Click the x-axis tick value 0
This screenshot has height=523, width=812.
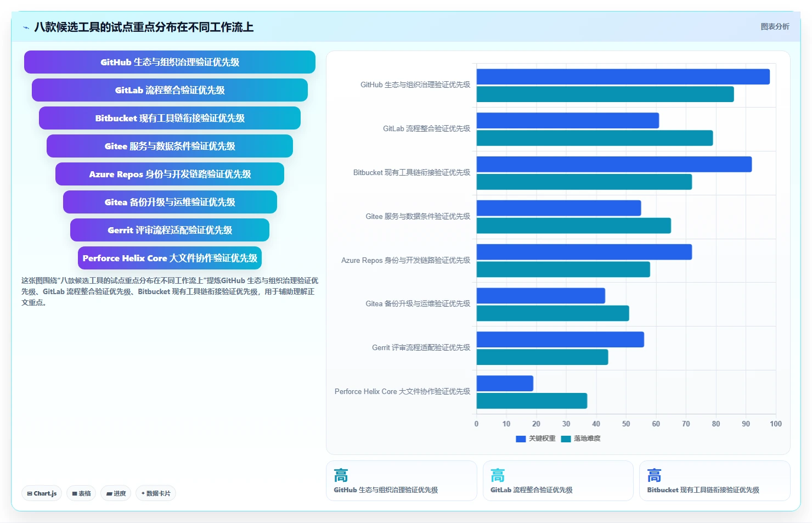(x=476, y=424)
